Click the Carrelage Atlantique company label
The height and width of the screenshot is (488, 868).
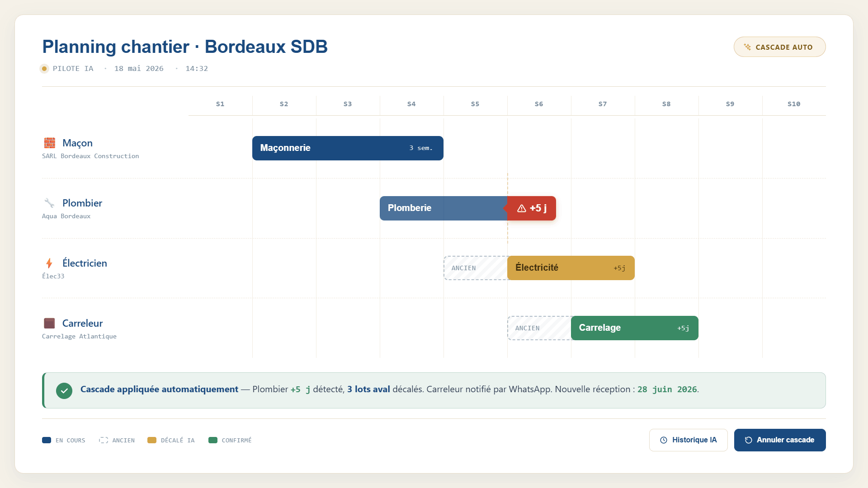[79, 336]
